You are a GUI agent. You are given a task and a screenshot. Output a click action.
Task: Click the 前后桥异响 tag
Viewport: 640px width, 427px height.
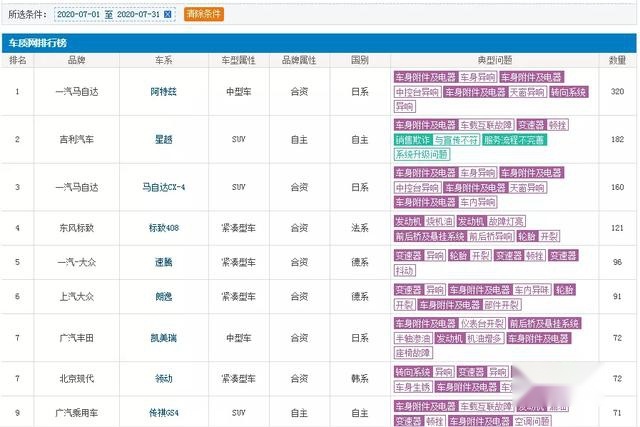[490, 236]
